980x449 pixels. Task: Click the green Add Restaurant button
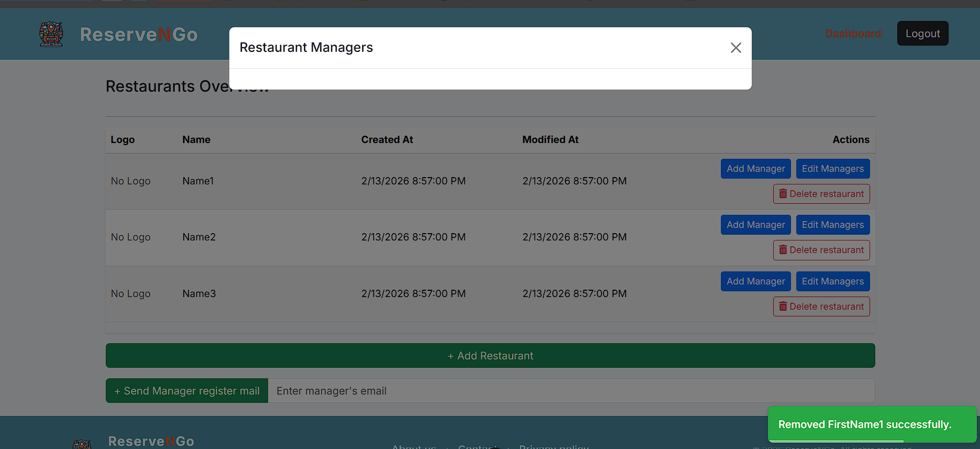[490, 356]
